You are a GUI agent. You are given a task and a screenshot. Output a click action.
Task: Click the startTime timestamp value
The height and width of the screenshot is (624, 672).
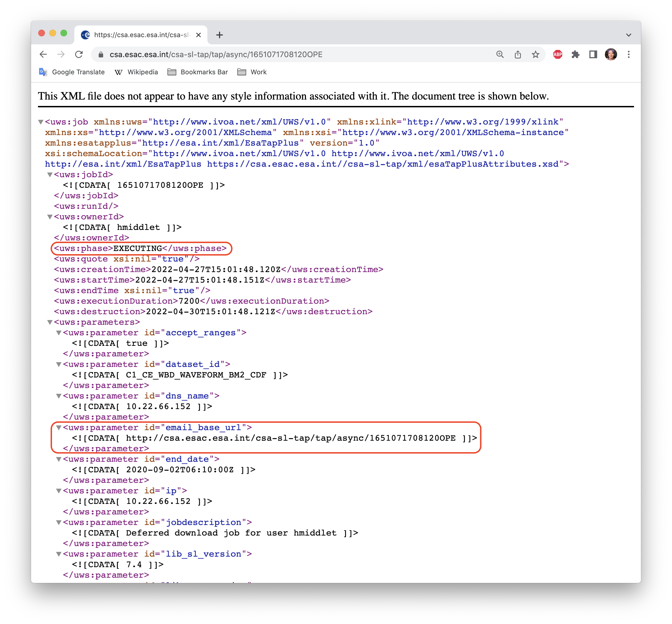point(200,280)
